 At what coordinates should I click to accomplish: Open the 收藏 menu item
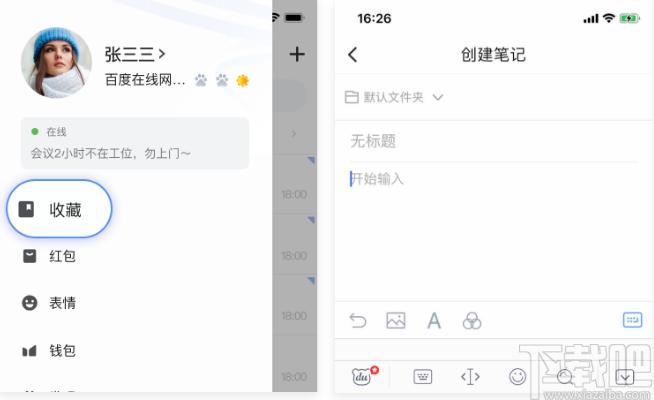pyautogui.click(x=59, y=209)
